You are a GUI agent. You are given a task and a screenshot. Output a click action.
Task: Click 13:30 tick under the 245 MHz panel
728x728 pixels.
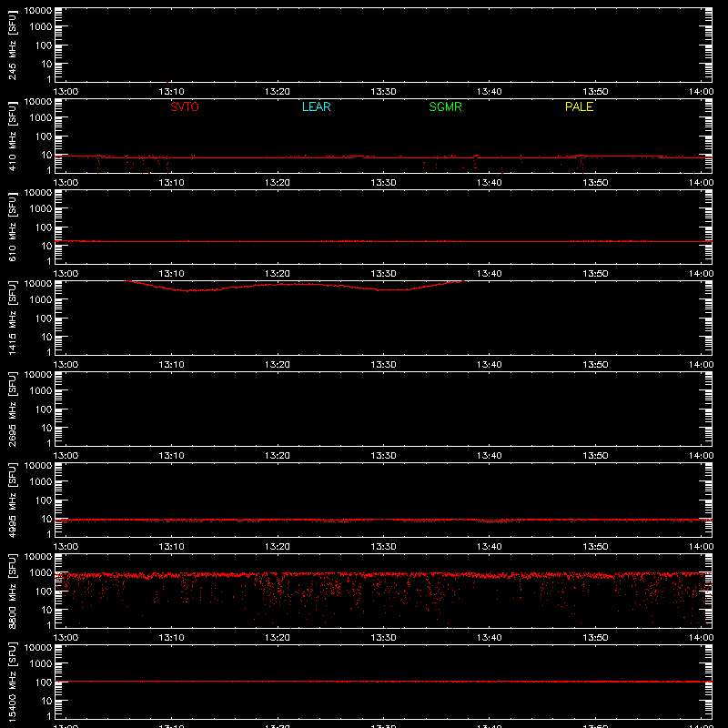383,92
